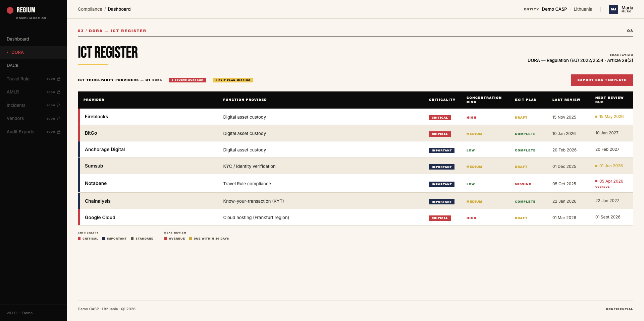Click Draft exit plan in Sumsub row
Screen dimensions: 644x321
521,167
